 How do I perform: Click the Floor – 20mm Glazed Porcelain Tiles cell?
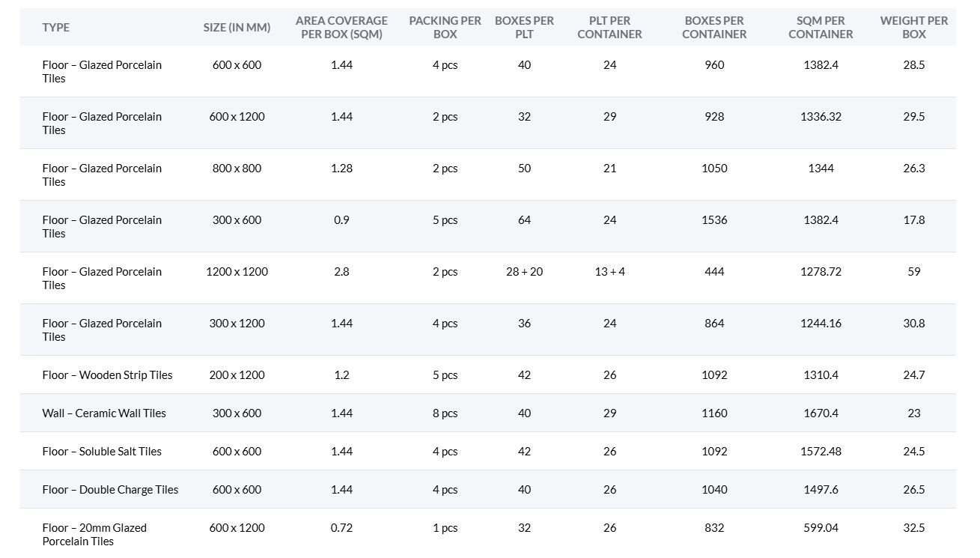point(94,534)
